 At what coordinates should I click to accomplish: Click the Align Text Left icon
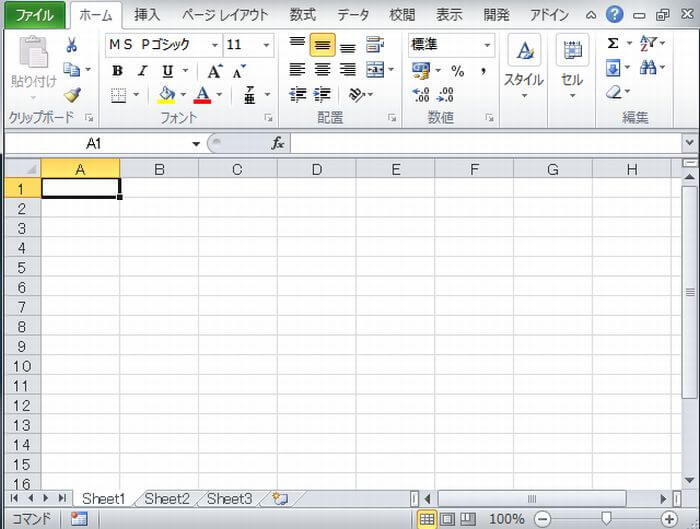(x=297, y=70)
